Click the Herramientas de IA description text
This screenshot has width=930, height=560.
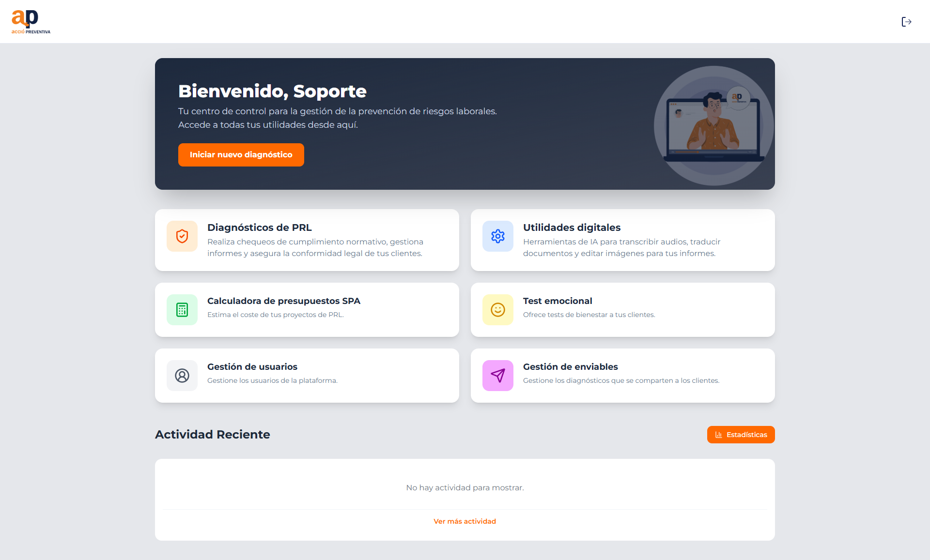click(x=622, y=247)
